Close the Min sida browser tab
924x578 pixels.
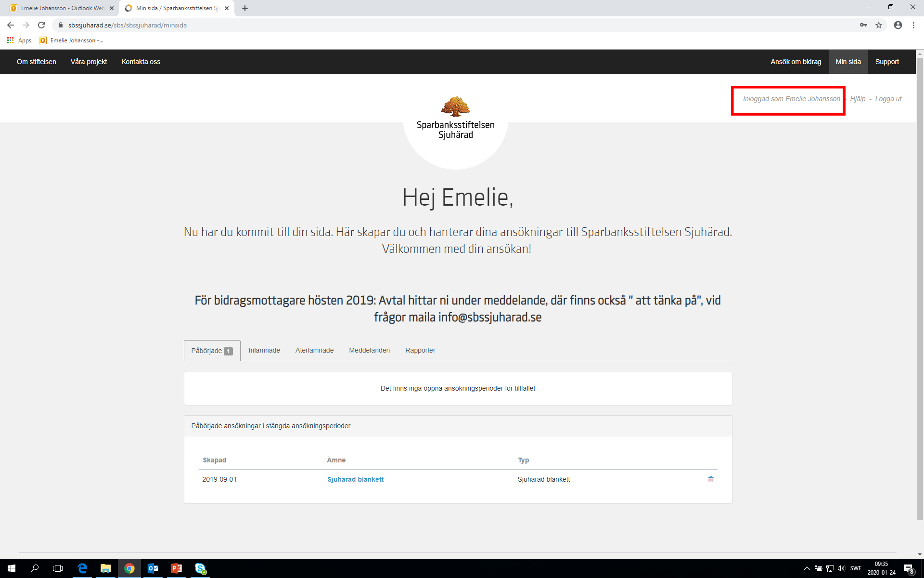coord(227,8)
